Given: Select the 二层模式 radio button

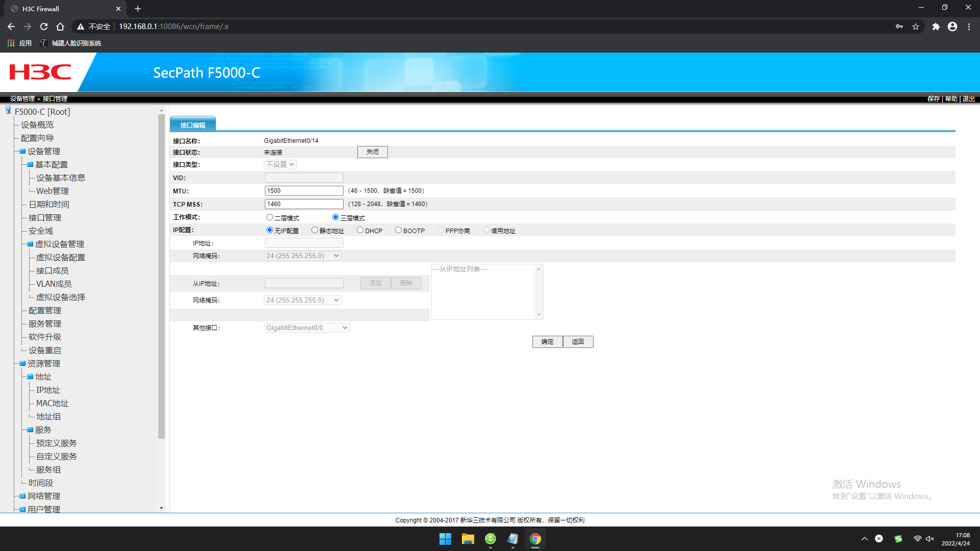Looking at the screenshot, I should [269, 217].
